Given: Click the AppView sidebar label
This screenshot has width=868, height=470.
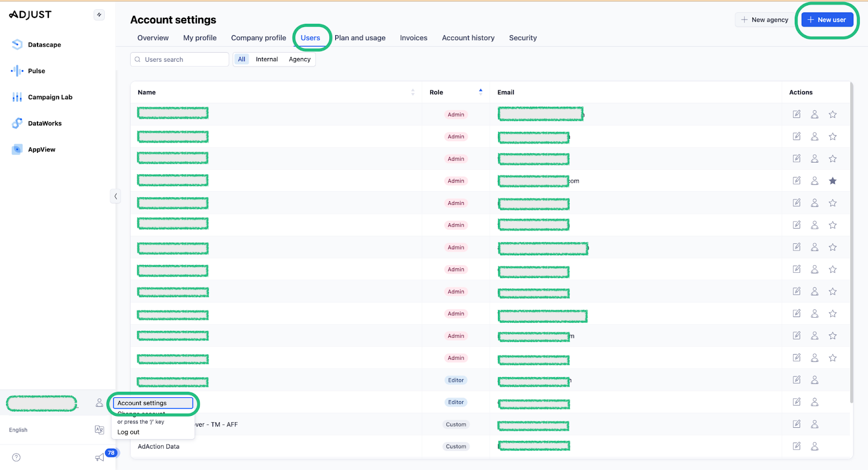Looking at the screenshot, I should coord(42,150).
